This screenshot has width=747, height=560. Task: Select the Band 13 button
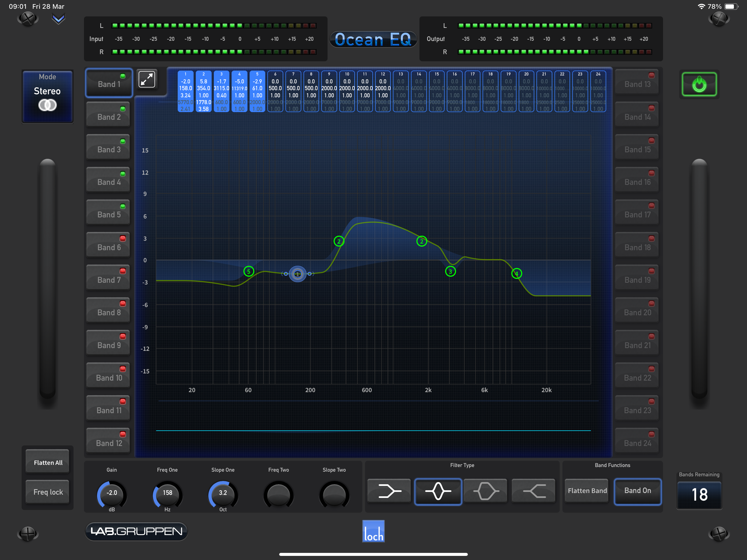point(637,82)
